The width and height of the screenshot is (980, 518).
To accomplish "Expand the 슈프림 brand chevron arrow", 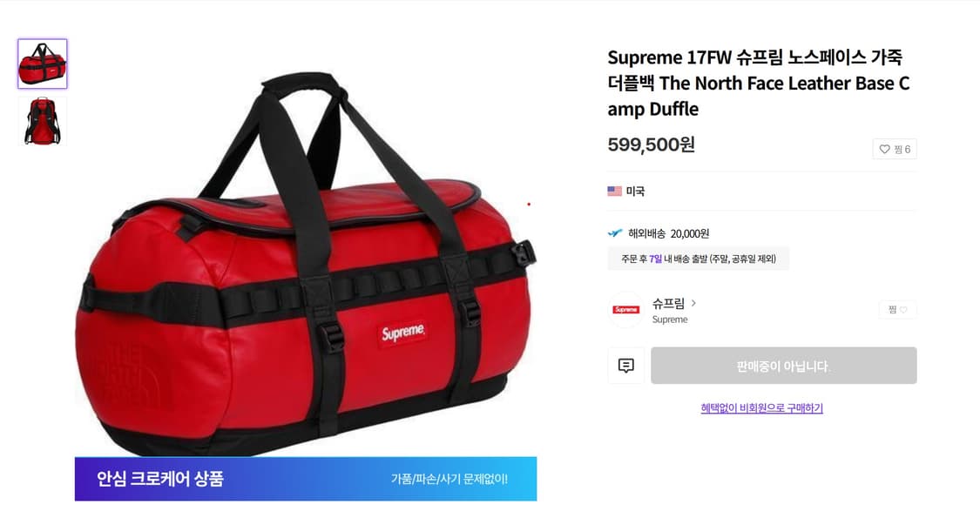I will [693, 303].
